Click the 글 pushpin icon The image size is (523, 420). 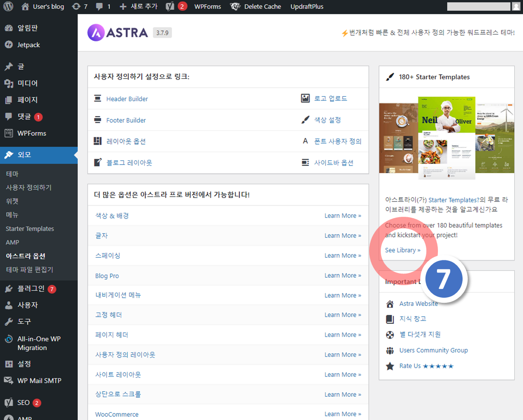(9, 67)
